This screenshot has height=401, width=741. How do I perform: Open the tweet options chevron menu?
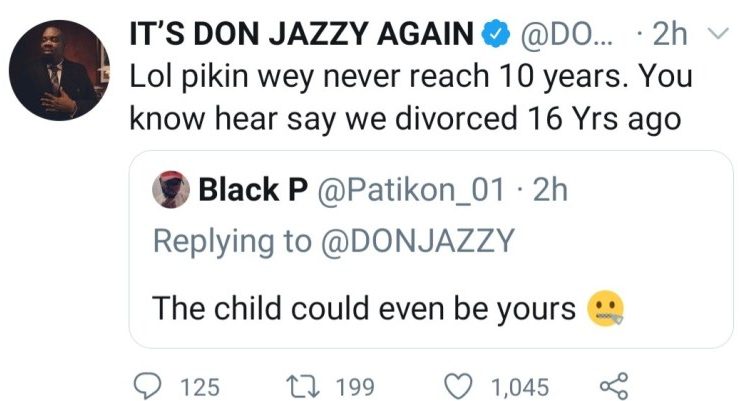pyautogui.click(x=716, y=36)
